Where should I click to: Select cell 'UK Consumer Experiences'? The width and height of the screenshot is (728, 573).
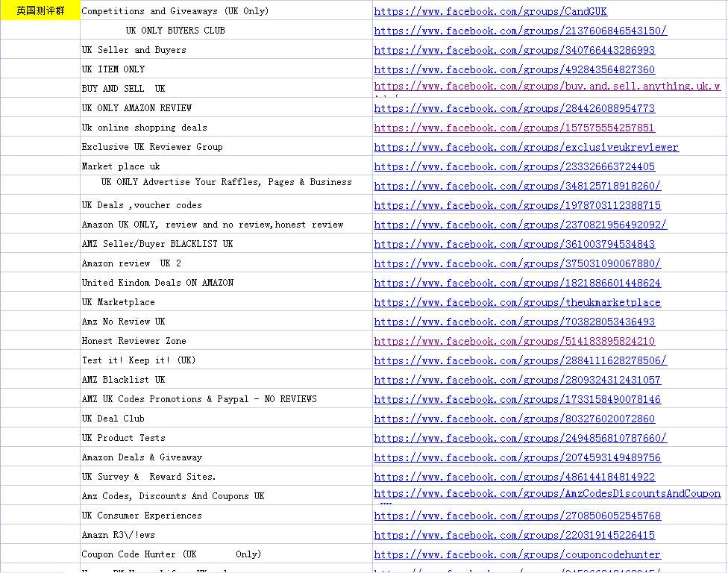coord(226,515)
